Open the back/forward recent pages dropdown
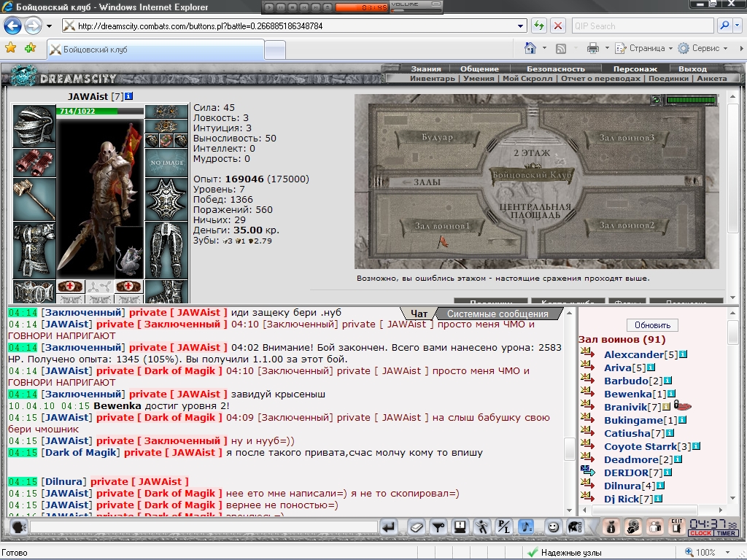The width and height of the screenshot is (747, 560). (49, 26)
